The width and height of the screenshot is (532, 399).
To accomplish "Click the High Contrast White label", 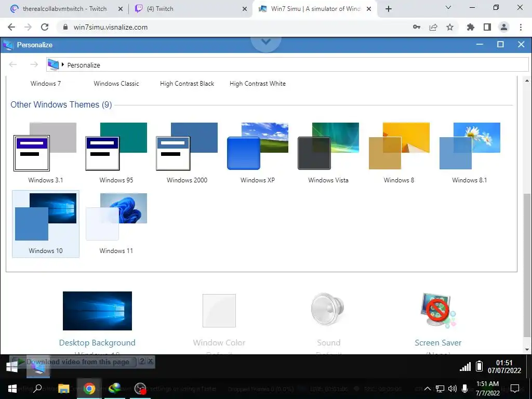I will coord(258,84).
